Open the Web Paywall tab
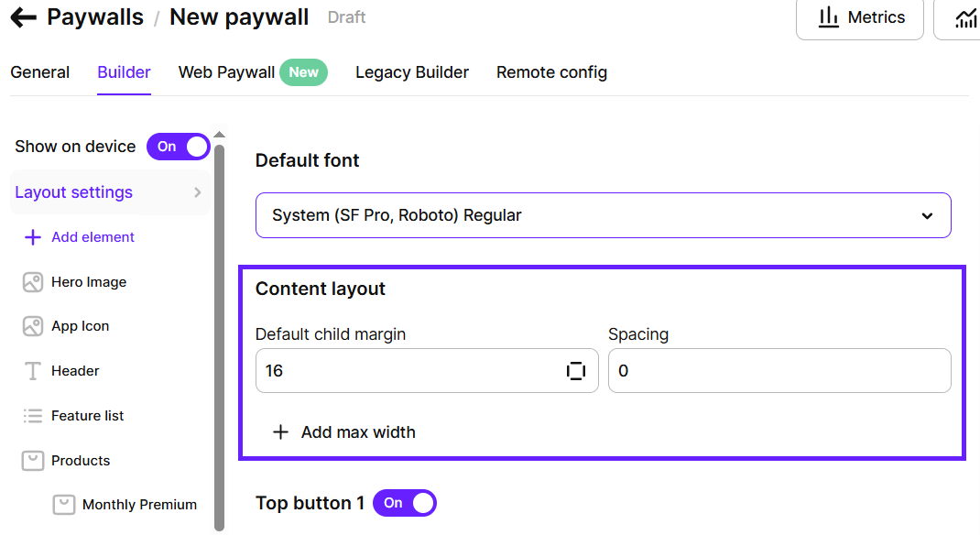 click(x=227, y=72)
